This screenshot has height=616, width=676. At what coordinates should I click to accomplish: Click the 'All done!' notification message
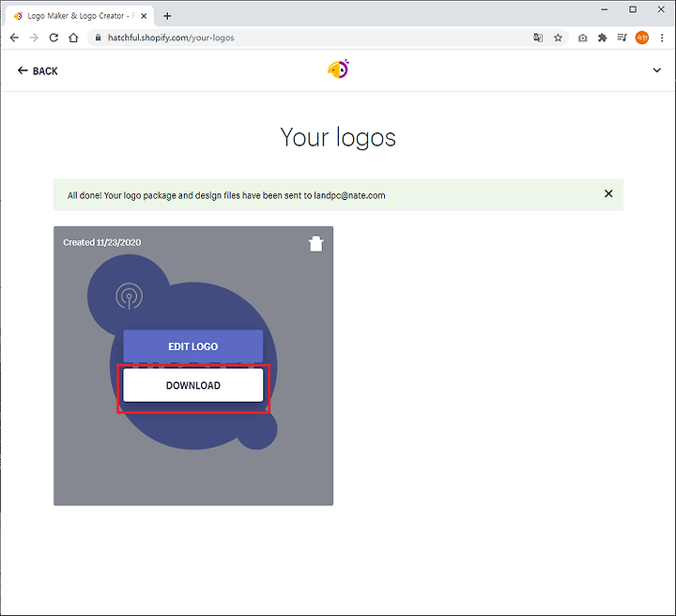click(x=226, y=195)
